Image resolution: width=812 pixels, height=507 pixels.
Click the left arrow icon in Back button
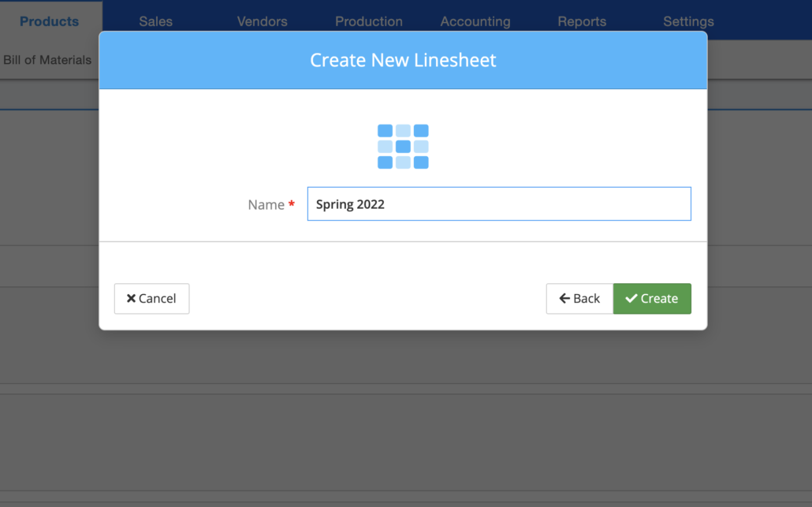564,298
